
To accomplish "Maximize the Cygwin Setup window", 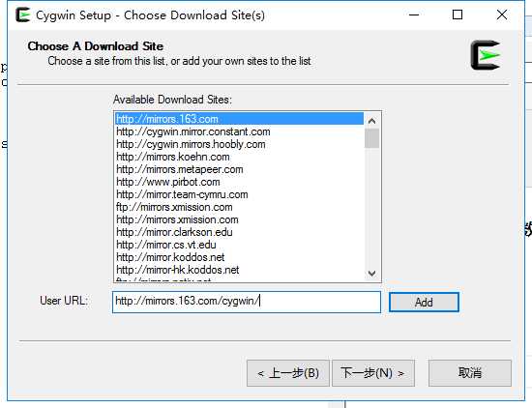I will (458, 15).
